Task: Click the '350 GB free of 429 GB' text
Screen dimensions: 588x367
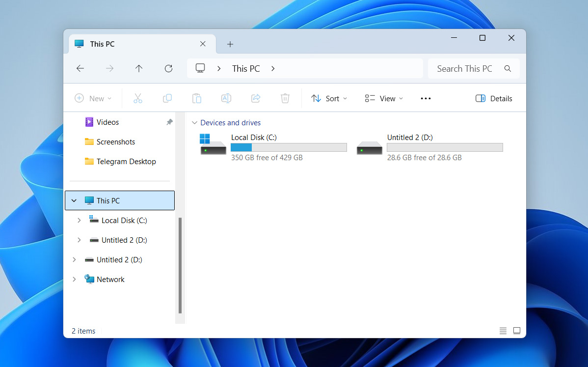Action: pos(267,158)
